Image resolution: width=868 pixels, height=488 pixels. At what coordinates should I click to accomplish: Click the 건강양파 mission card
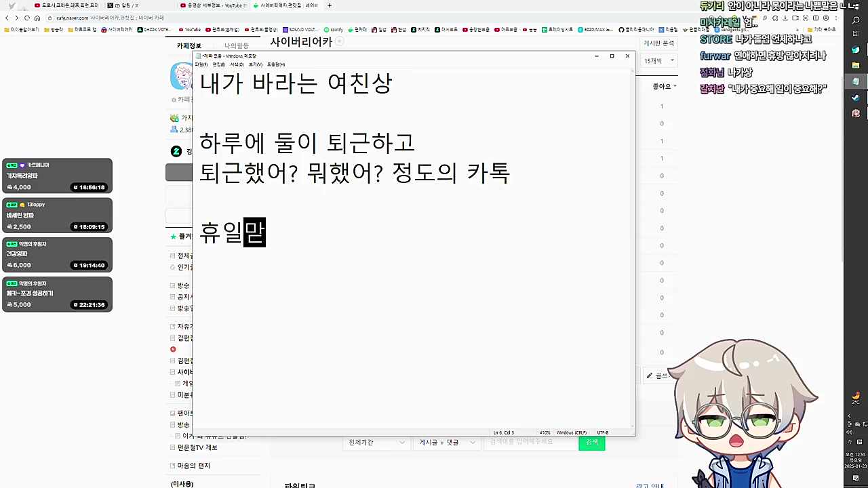click(57, 254)
